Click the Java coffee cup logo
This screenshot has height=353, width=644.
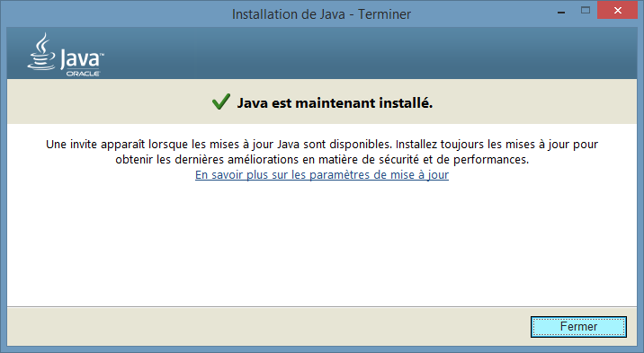click(41, 52)
